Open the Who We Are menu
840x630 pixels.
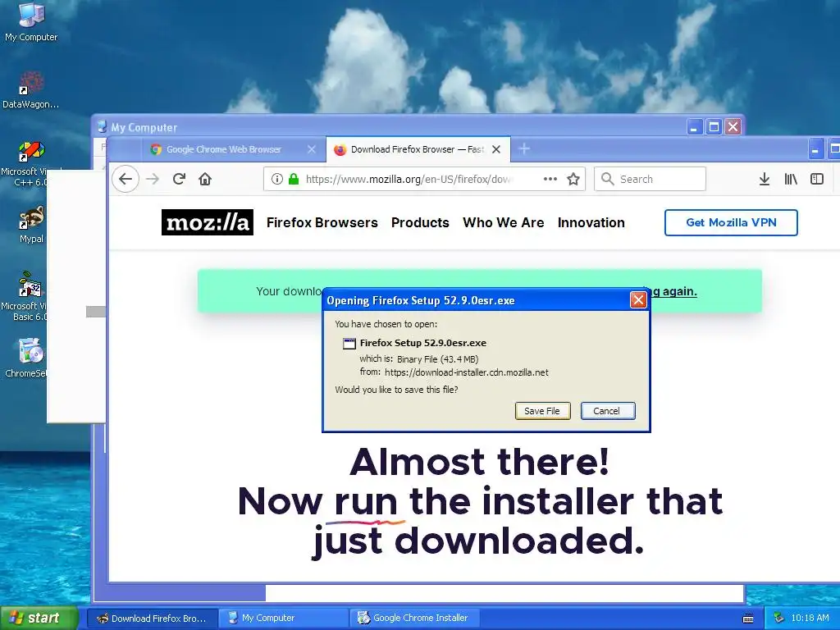click(x=504, y=222)
